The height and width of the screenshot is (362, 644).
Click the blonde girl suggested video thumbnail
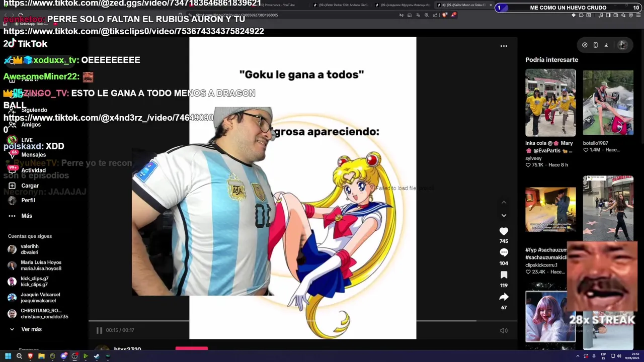(550, 317)
